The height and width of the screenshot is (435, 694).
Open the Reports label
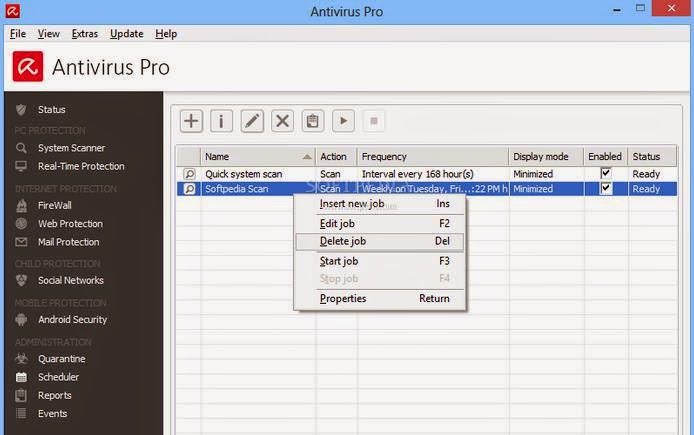click(x=54, y=395)
